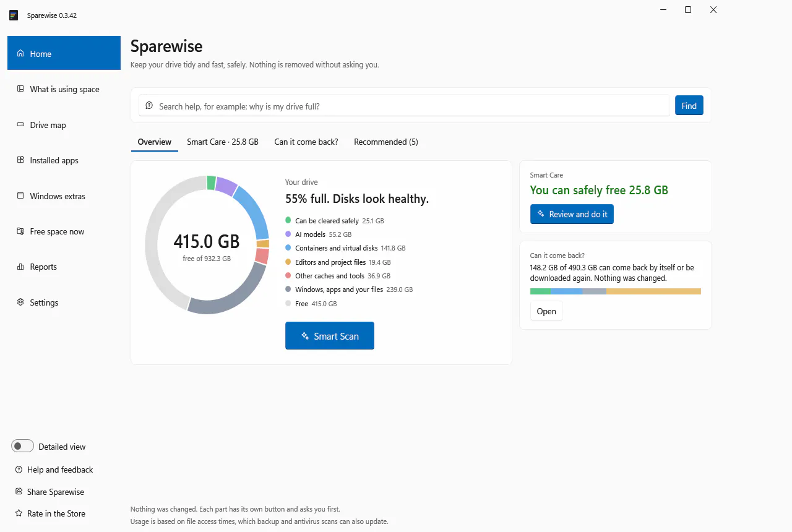Click the Help and feedback icon
Viewport: 792px width, 532px height.
(x=19, y=470)
